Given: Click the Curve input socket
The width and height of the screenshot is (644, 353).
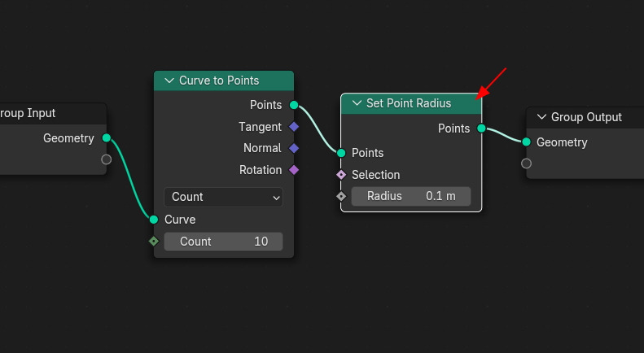Looking at the screenshot, I should 154,220.
